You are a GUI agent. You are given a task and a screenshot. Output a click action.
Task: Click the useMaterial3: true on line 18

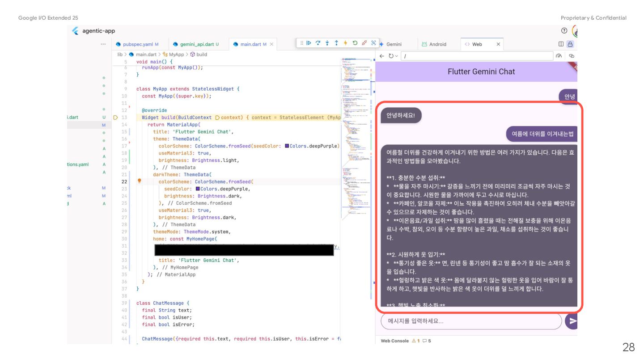click(184, 153)
